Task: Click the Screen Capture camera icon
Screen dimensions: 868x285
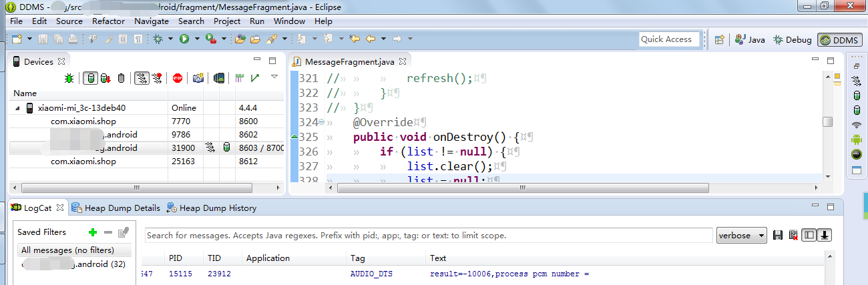Action: pyautogui.click(x=198, y=78)
